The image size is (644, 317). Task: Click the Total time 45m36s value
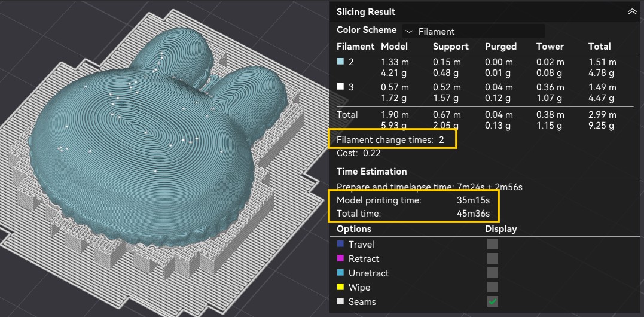473,214
